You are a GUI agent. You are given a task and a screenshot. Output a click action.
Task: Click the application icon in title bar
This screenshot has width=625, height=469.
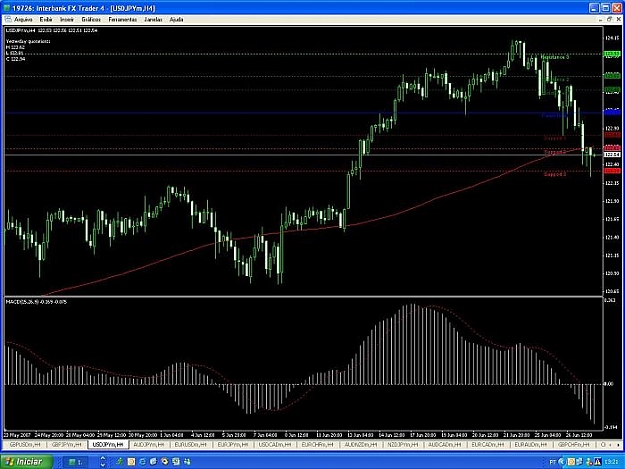click(x=7, y=8)
